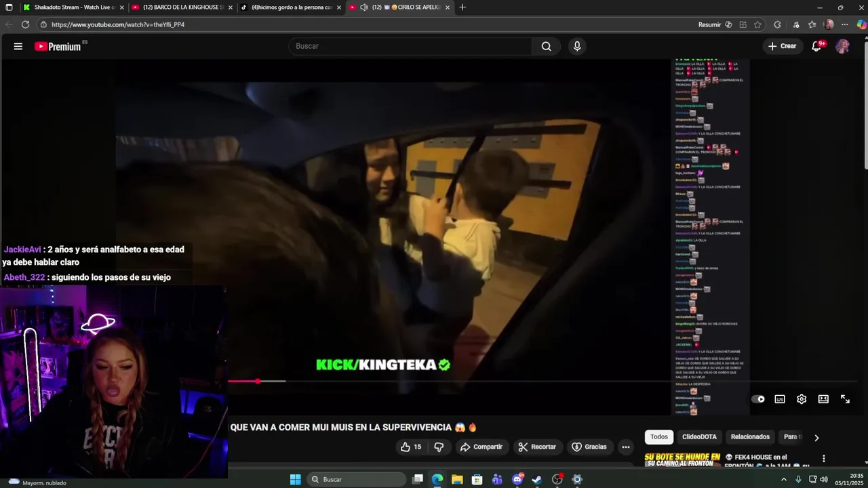
Task: Like the video with thumbs up
Action: (x=411, y=447)
